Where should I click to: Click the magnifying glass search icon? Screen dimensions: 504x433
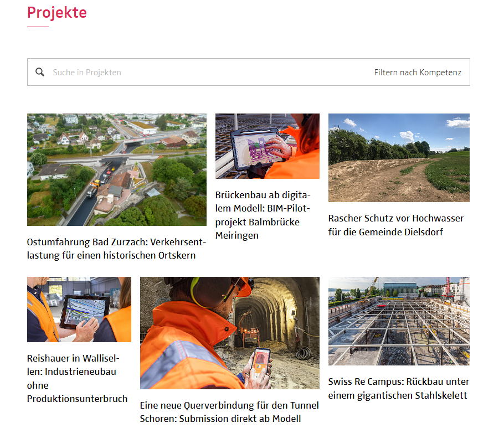tap(40, 72)
